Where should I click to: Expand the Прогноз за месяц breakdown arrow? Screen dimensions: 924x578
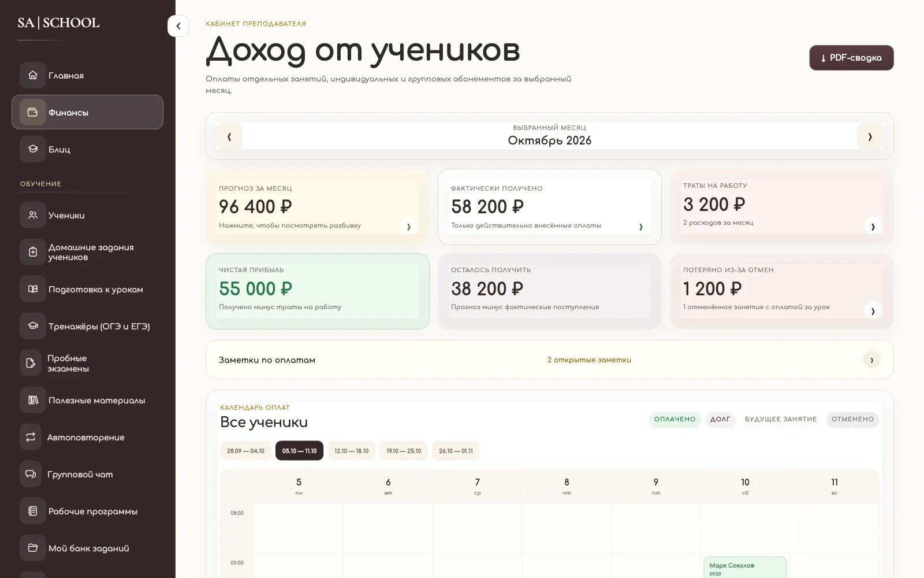(x=409, y=227)
